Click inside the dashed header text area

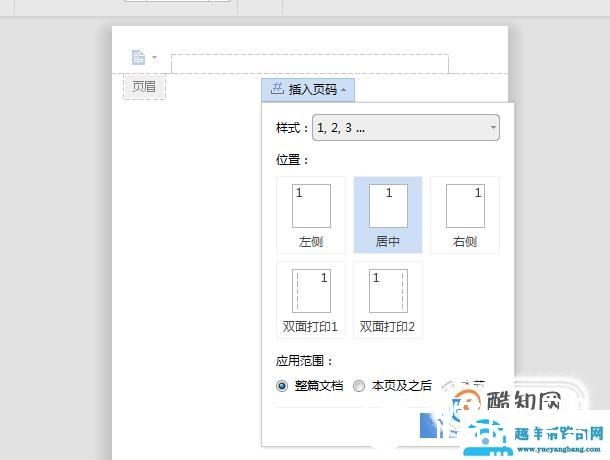tap(310, 64)
